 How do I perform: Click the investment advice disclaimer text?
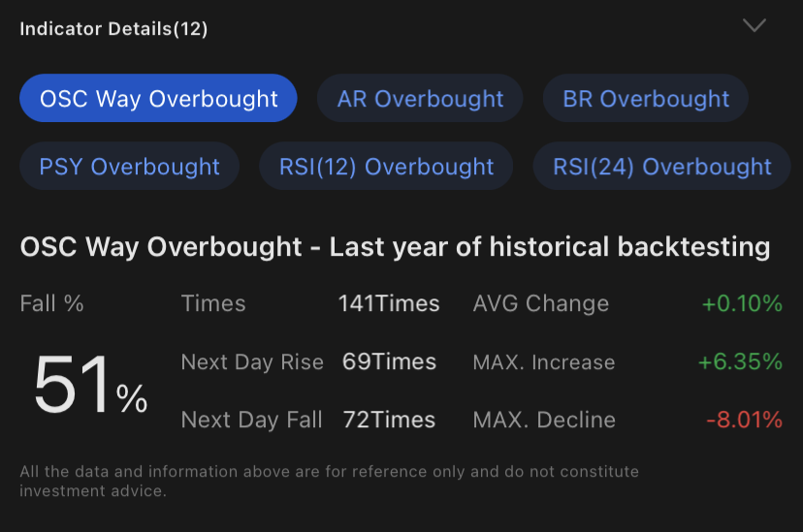point(330,481)
